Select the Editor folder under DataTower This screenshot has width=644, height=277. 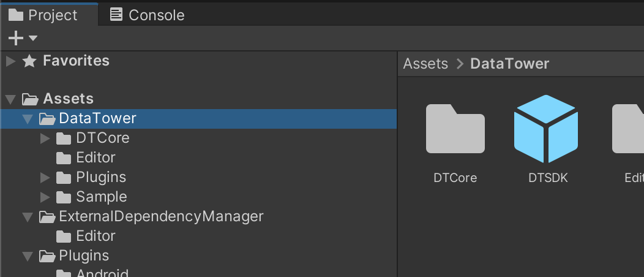point(95,157)
